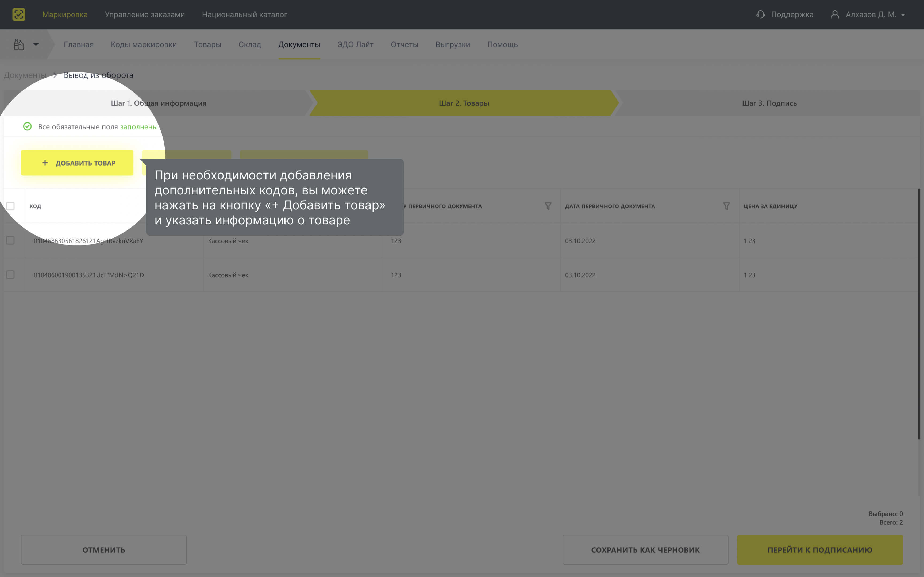Viewport: 924px width, 577px height.
Task: Toggle the select-all header checkbox
Action: [10, 206]
